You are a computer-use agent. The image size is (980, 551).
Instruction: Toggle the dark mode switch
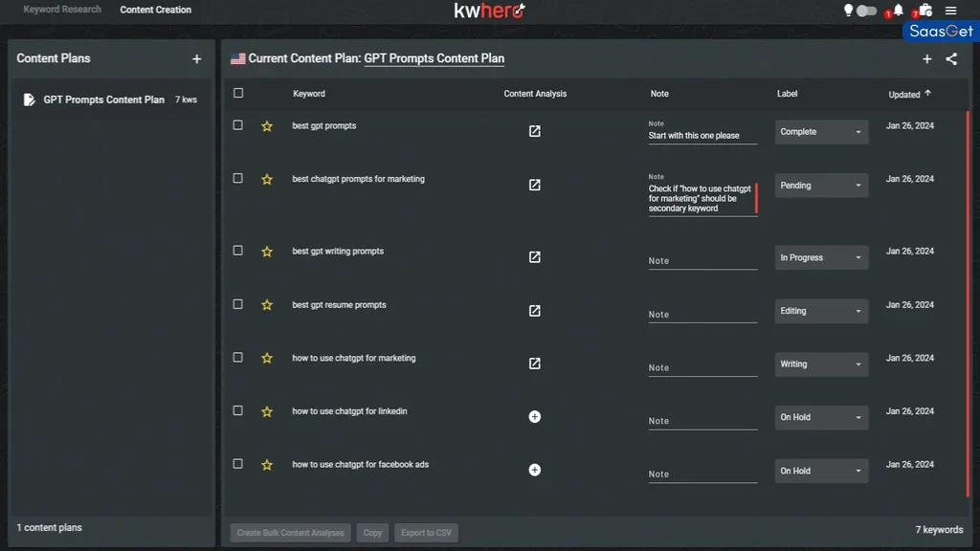click(866, 11)
